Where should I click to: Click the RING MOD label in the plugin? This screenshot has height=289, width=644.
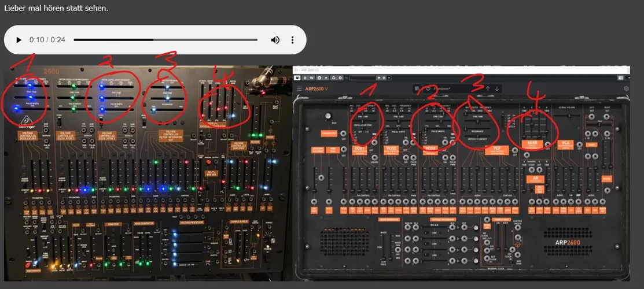pyautogui.click(x=333, y=150)
